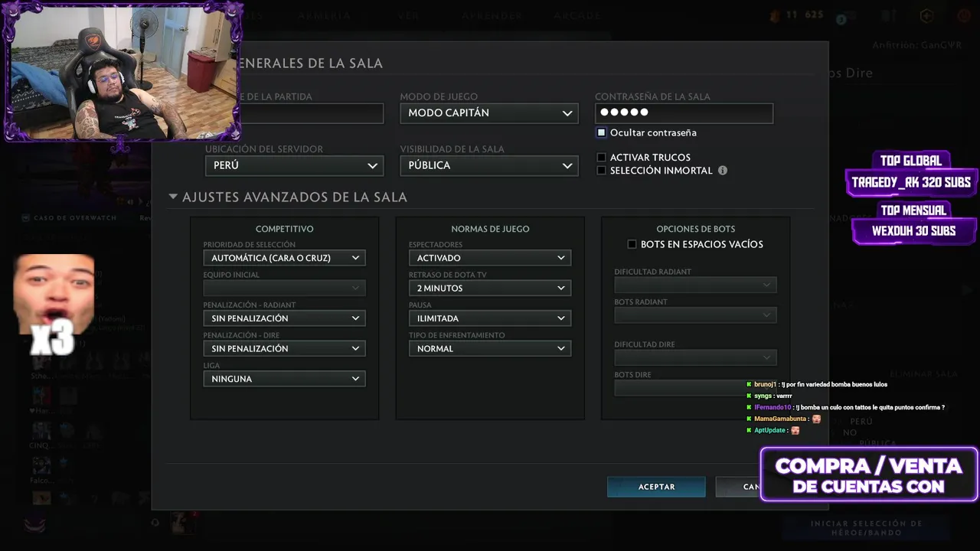The width and height of the screenshot is (980, 551).
Task: Click the IFernando10 chat message
Action: (x=845, y=407)
